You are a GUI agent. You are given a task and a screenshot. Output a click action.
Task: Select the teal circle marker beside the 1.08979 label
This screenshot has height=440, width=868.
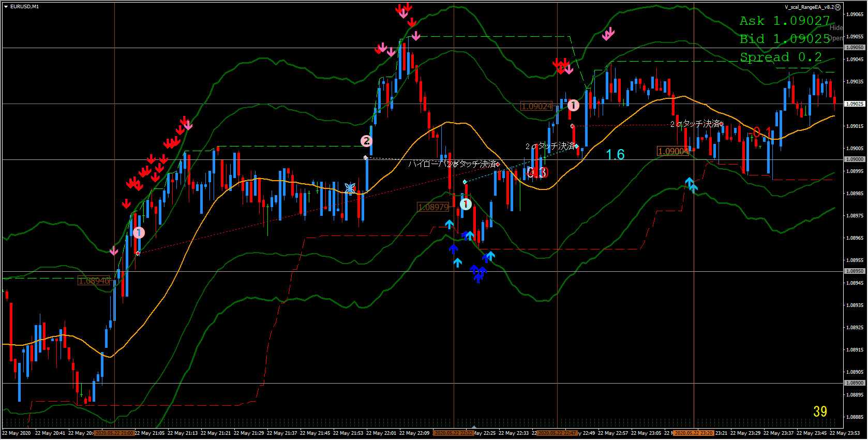[x=466, y=204]
